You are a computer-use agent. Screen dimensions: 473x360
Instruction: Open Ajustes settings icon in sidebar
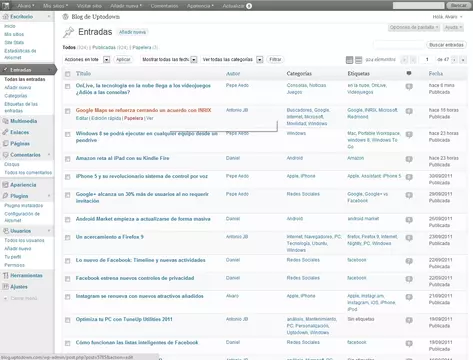pyautogui.click(x=6, y=287)
